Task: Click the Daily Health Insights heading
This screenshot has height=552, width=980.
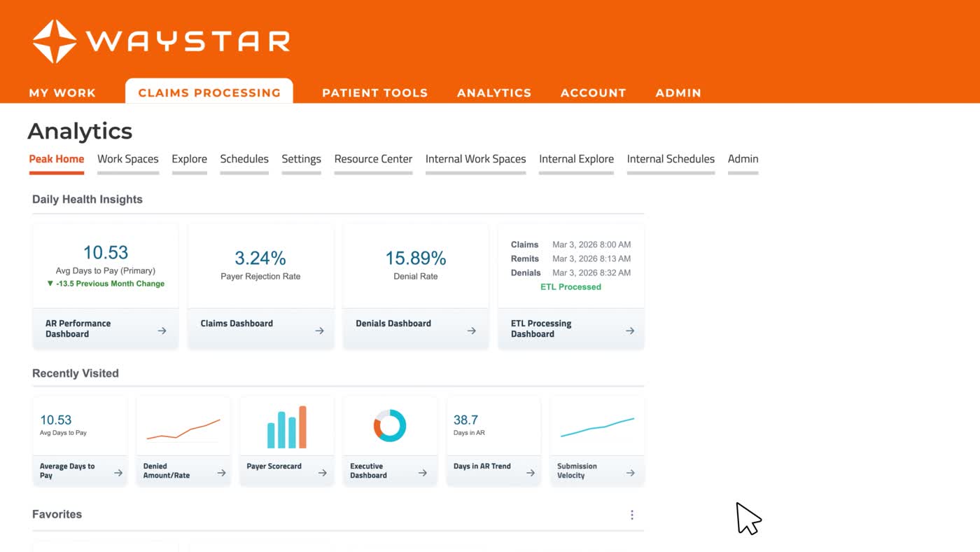Action: tap(87, 200)
